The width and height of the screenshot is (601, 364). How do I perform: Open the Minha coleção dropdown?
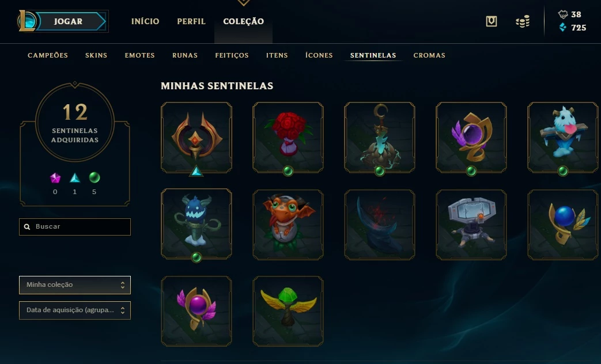pyautogui.click(x=75, y=285)
